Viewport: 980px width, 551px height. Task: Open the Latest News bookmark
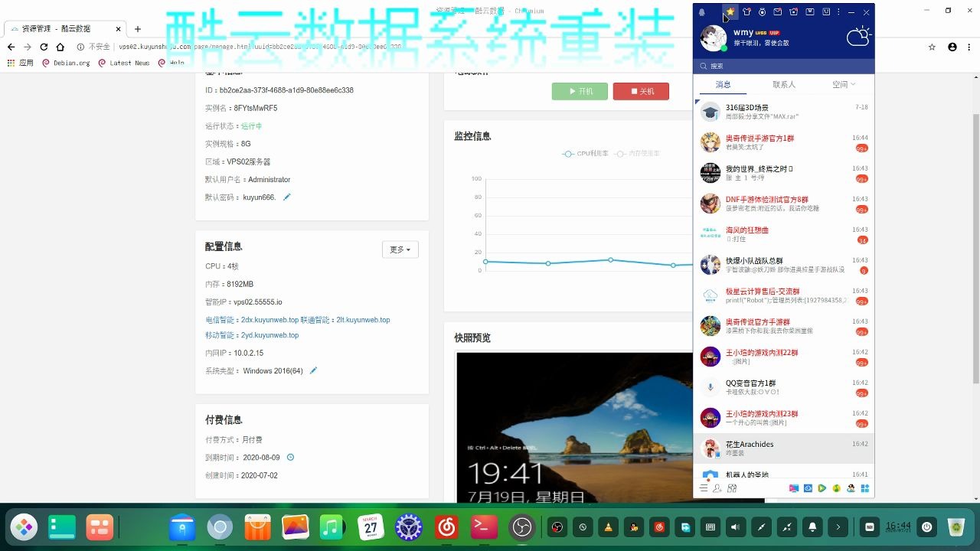124,63
